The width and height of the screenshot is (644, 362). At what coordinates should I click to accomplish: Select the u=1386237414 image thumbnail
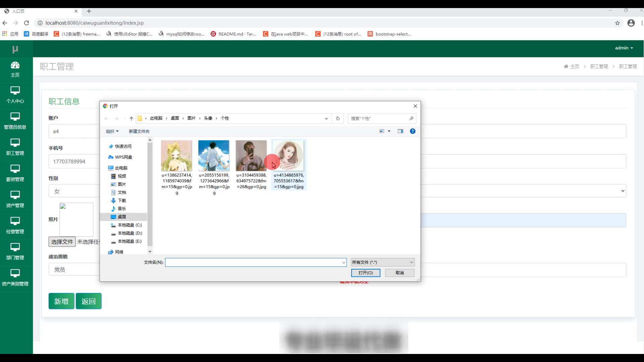pos(176,156)
